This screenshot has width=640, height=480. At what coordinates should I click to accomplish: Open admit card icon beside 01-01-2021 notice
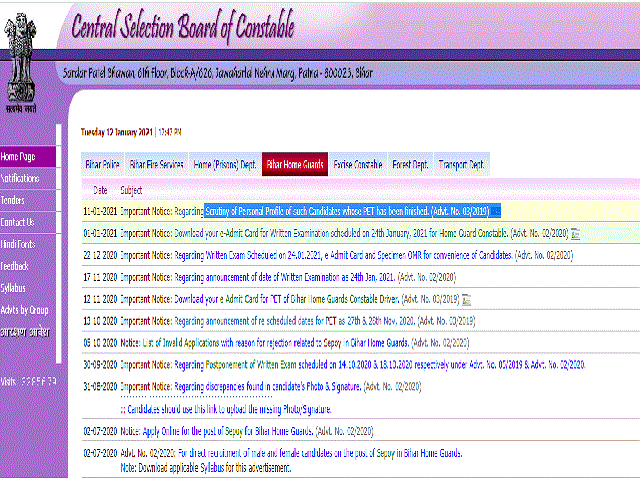click(575, 233)
